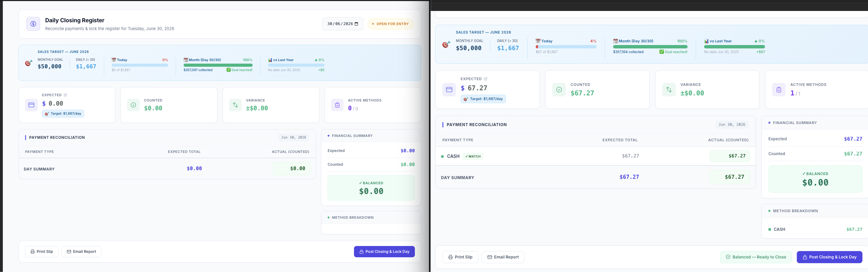Screen dimensions: 868x272
Task: Click the target icon in right window's sales target
Action: coord(446,44)
